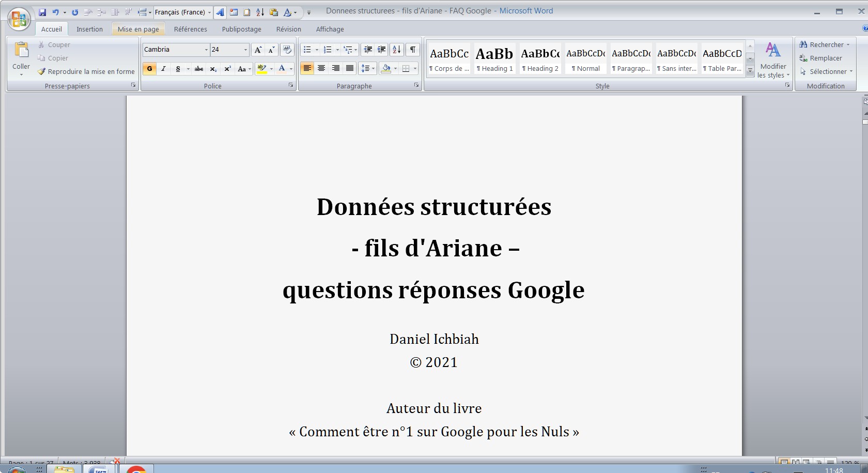The width and height of the screenshot is (868, 473).
Task: Save the document via quick access
Action: coord(43,12)
